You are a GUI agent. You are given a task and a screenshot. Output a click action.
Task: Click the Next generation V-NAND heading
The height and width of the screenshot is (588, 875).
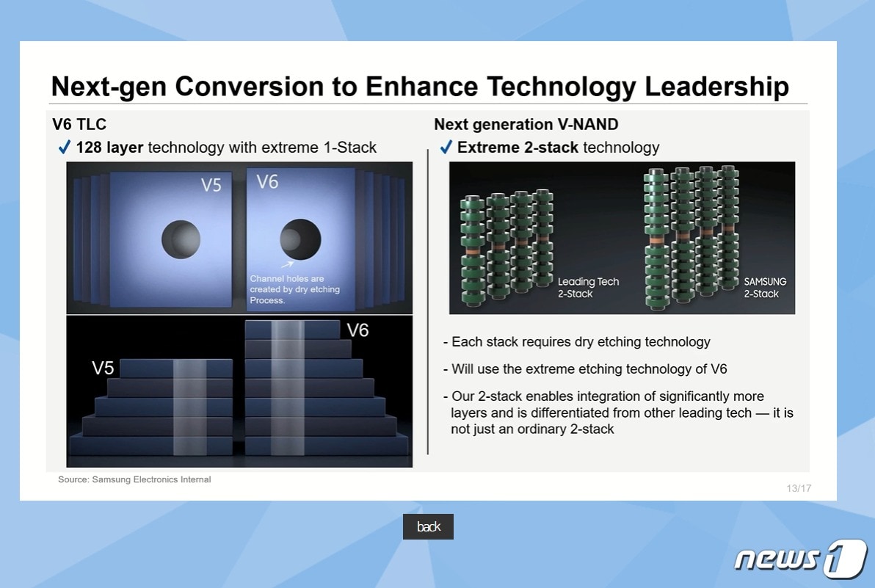click(x=526, y=124)
